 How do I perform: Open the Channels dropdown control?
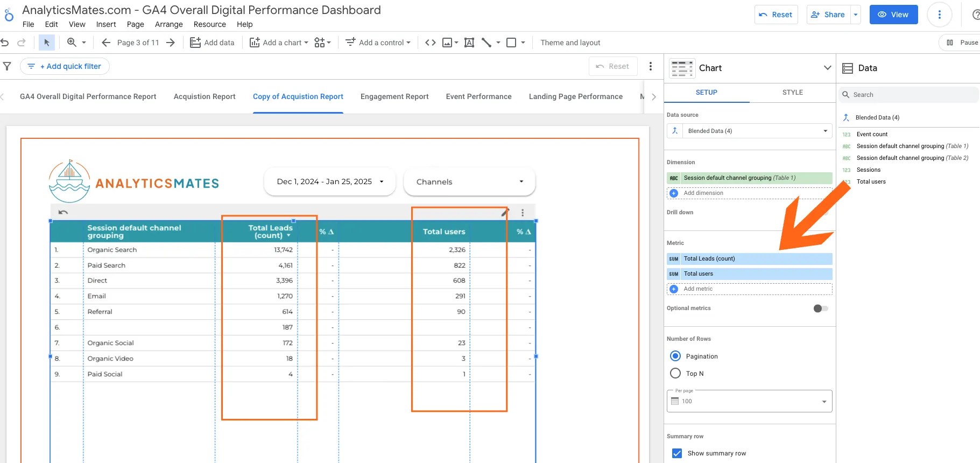click(469, 181)
